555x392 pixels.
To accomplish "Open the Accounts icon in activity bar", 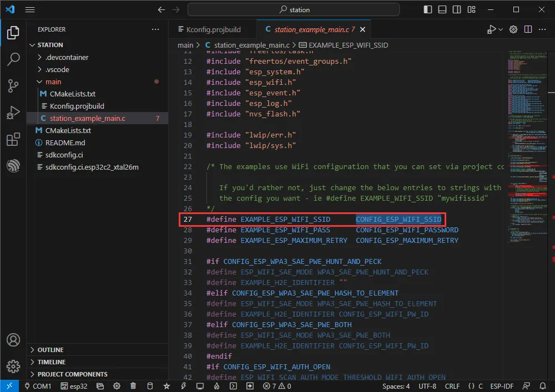I will [x=13, y=340].
